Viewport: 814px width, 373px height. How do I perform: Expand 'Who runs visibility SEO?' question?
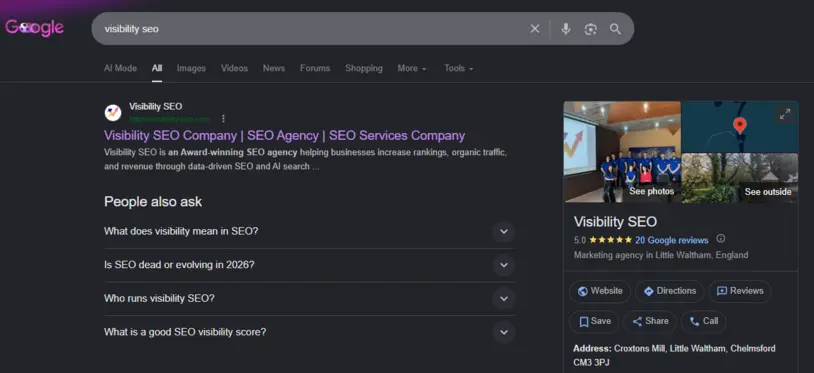tap(309, 299)
